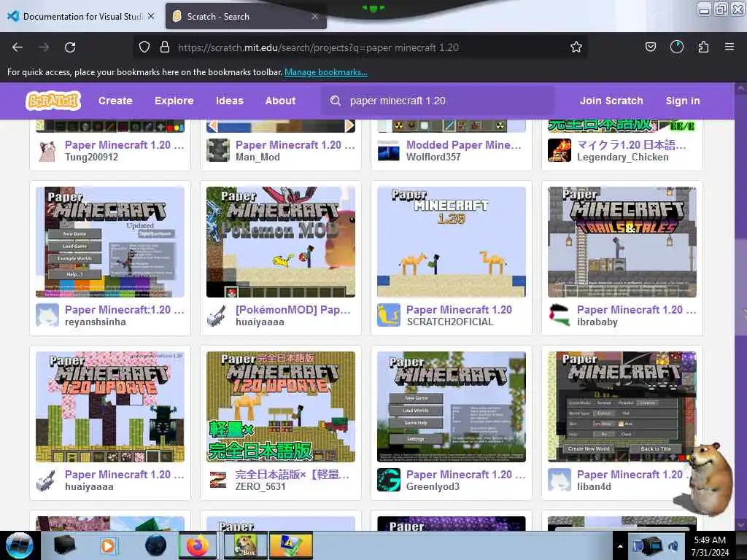Open [PokémonMOD] Pap... project title
Image resolution: width=747 pixels, height=560 pixels.
[x=293, y=309]
